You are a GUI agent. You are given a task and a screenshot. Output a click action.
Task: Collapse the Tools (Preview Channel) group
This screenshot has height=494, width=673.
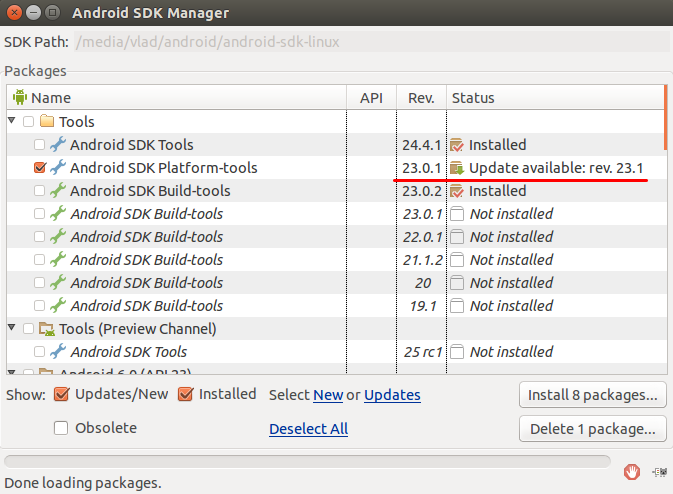(x=13, y=329)
